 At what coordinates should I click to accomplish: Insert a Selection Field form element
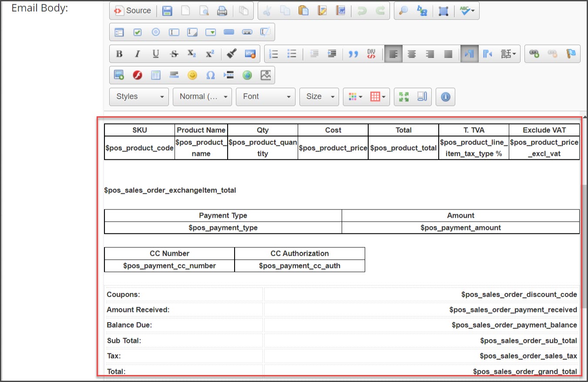[x=211, y=32]
